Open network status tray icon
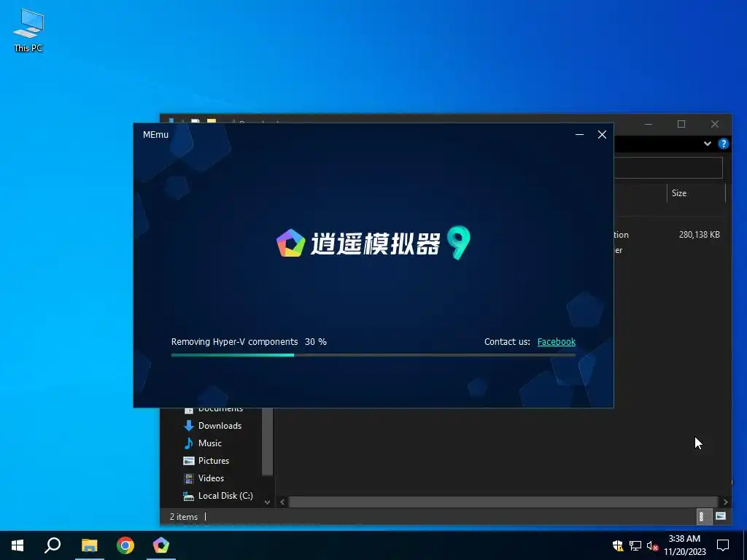 tap(635, 545)
